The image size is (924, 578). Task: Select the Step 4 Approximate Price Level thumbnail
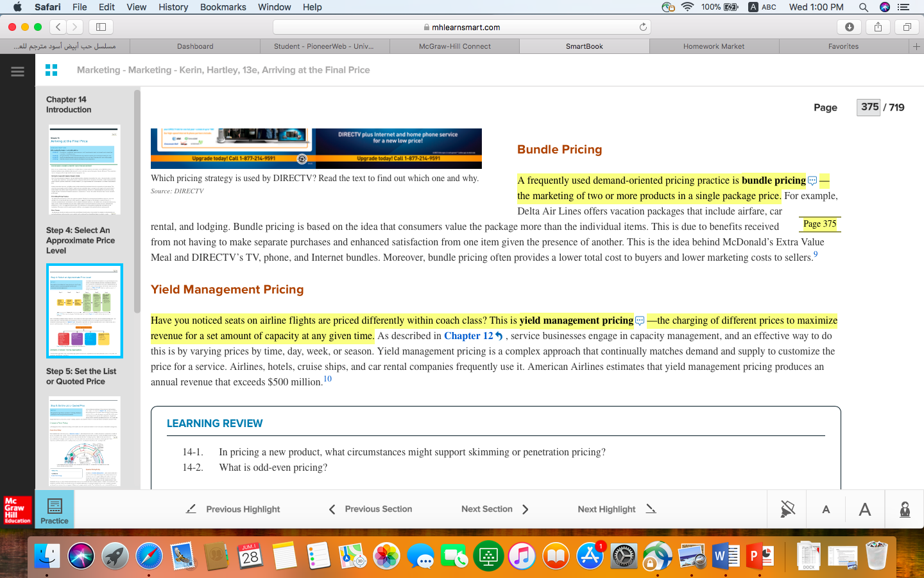coord(85,311)
